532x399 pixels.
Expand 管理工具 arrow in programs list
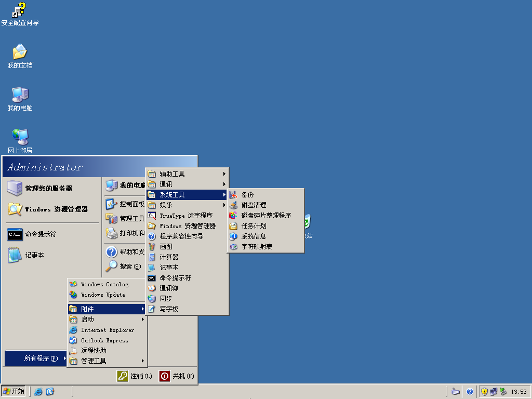coord(143,361)
